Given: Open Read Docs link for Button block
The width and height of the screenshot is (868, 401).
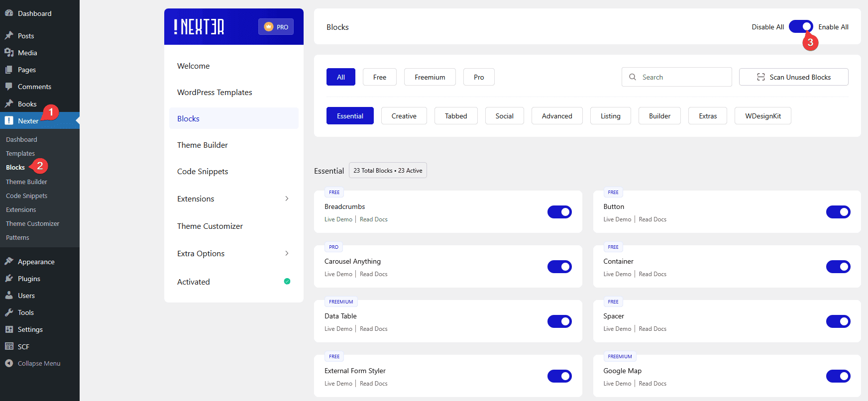Looking at the screenshot, I should point(652,219).
